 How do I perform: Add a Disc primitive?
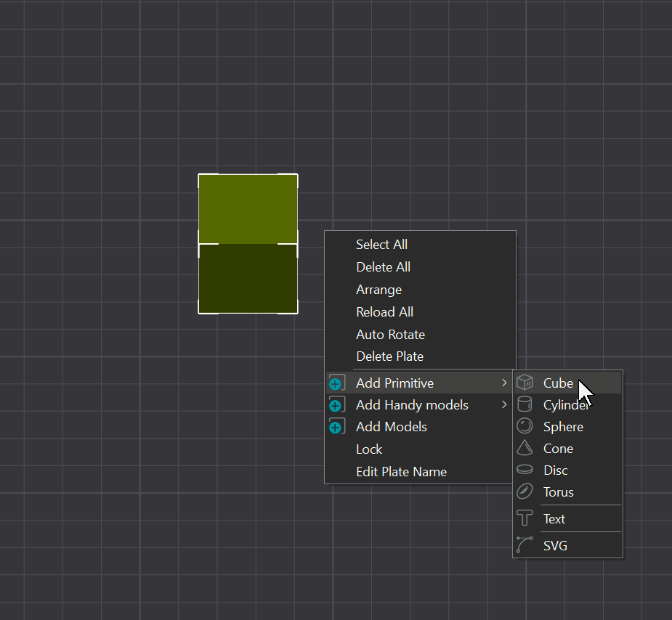point(568,470)
